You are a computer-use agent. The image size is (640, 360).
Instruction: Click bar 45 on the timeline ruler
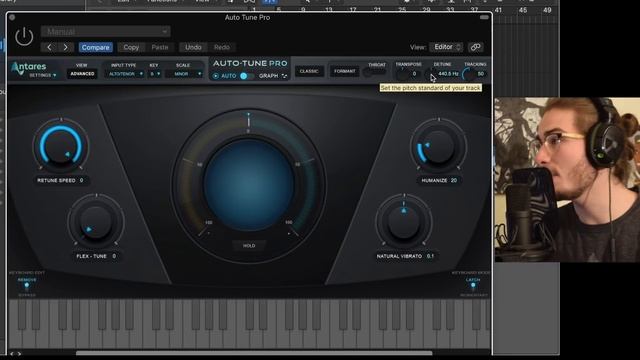coord(523,10)
